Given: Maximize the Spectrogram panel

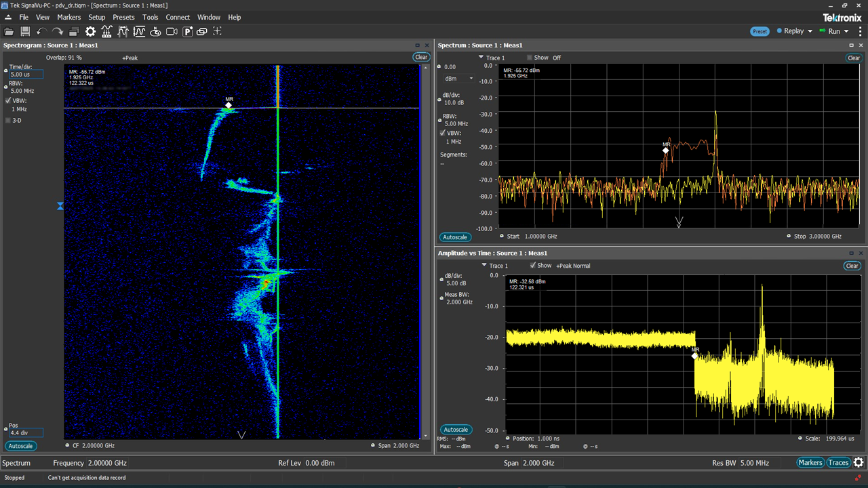Looking at the screenshot, I should click(x=418, y=45).
